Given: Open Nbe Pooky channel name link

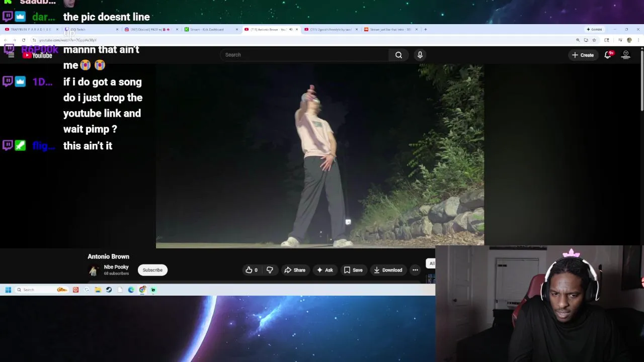Looking at the screenshot, I should pyautogui.click(x=116, y=267).
